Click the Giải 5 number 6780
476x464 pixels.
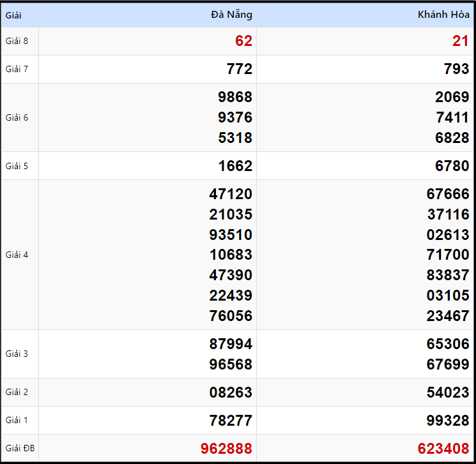tap(452, 166)
